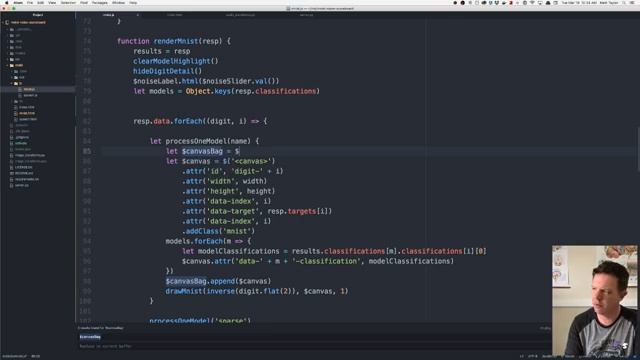640x360 pixels.
Task: Click 'resp.data.forEach((digit, i)' line
Action: click(x=200, y=121)
